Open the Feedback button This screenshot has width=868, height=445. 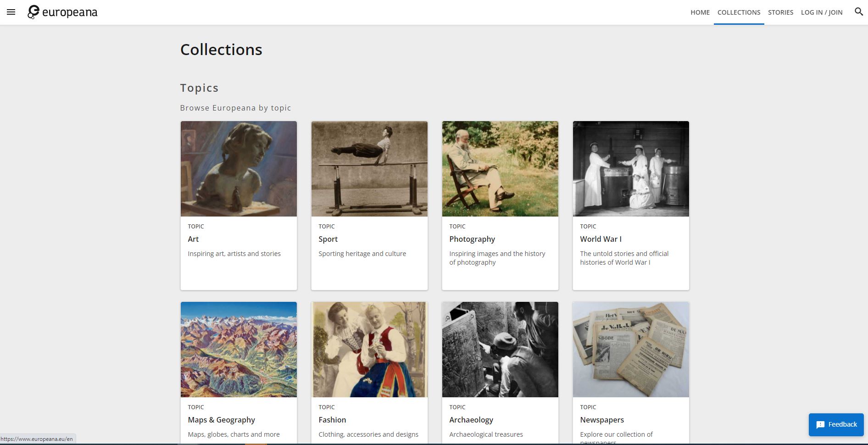[x=836, y=424]
